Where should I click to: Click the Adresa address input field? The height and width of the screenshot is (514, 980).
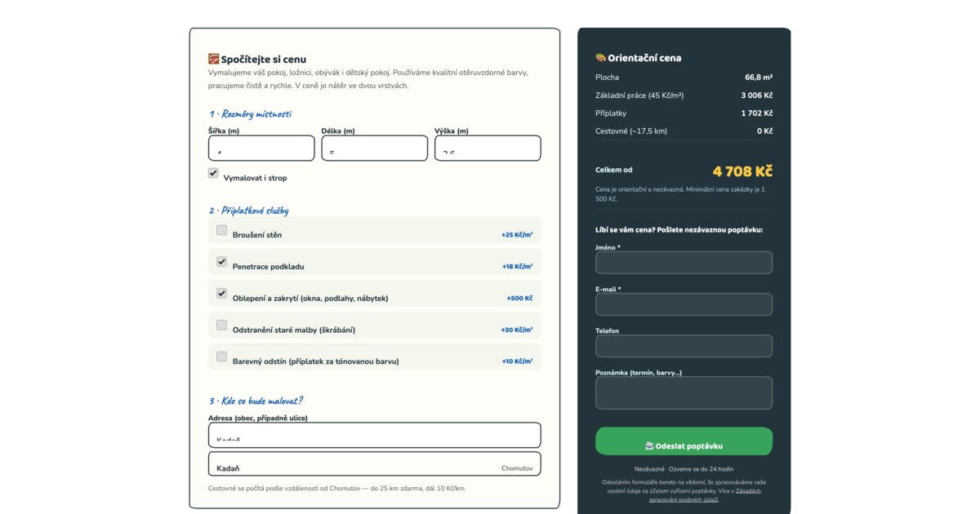[374, 435]
